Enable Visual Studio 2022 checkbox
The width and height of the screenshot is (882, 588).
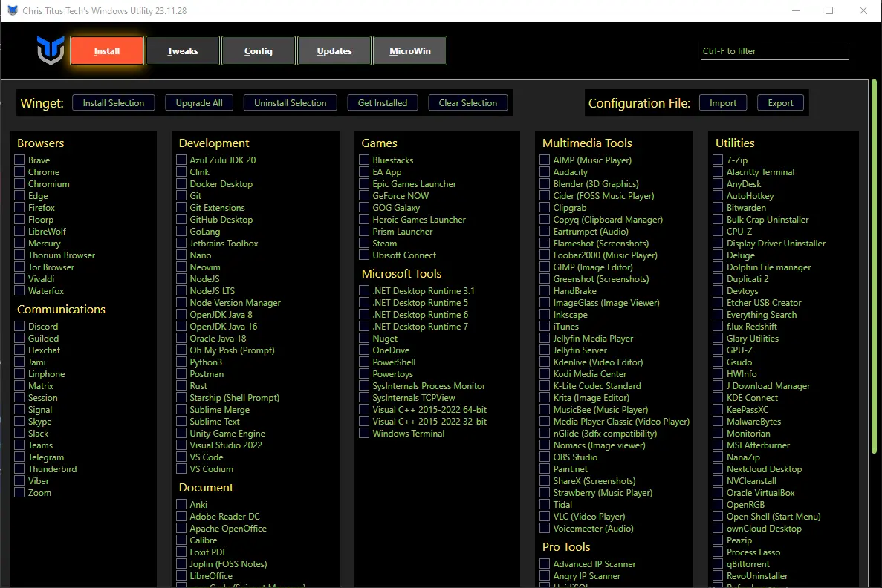pos(181,445)
